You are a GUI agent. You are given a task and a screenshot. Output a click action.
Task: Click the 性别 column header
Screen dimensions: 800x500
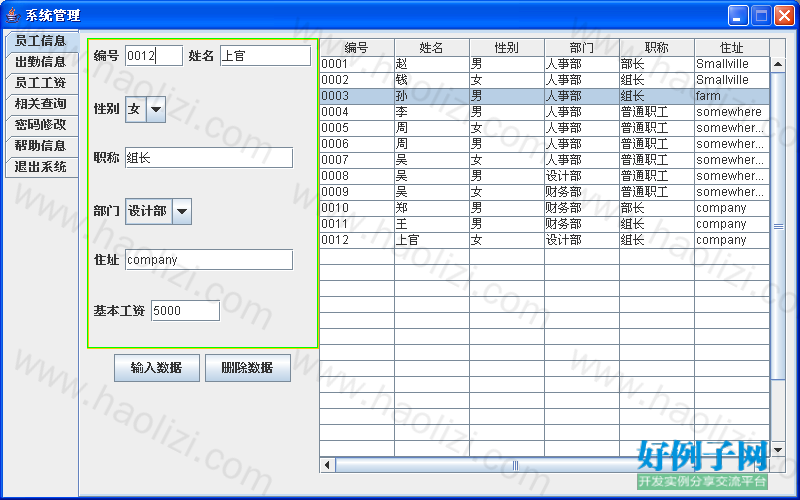(x=507, y=48)
